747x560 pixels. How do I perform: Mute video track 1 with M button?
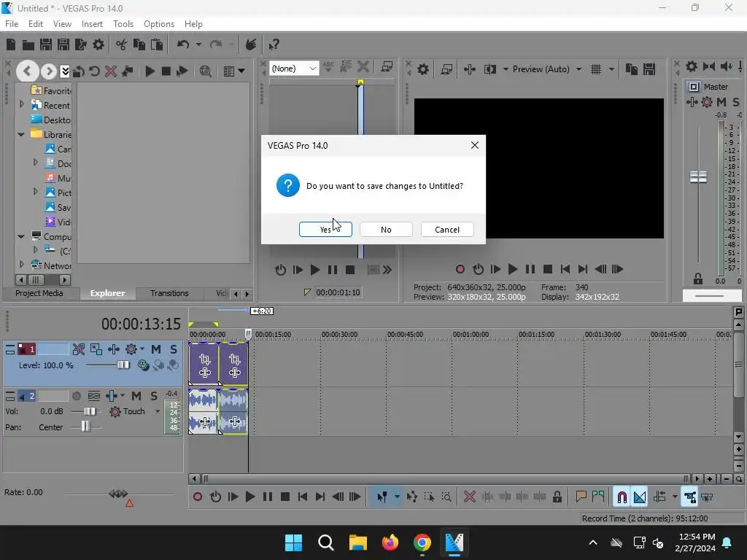coord(156,349)
